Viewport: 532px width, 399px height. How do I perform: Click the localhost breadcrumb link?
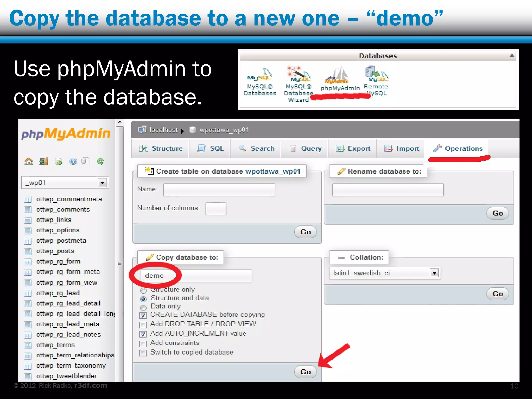(164, 130)
